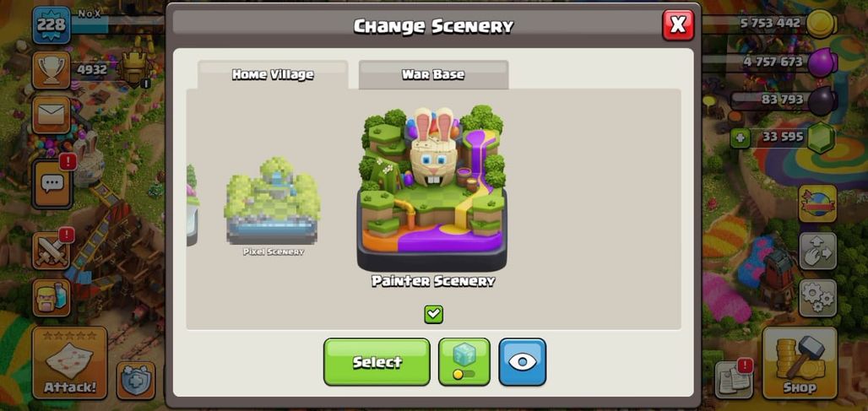Toggle the random scenery dice button
The height and width of the screenshot is (411, 868).
464,362
